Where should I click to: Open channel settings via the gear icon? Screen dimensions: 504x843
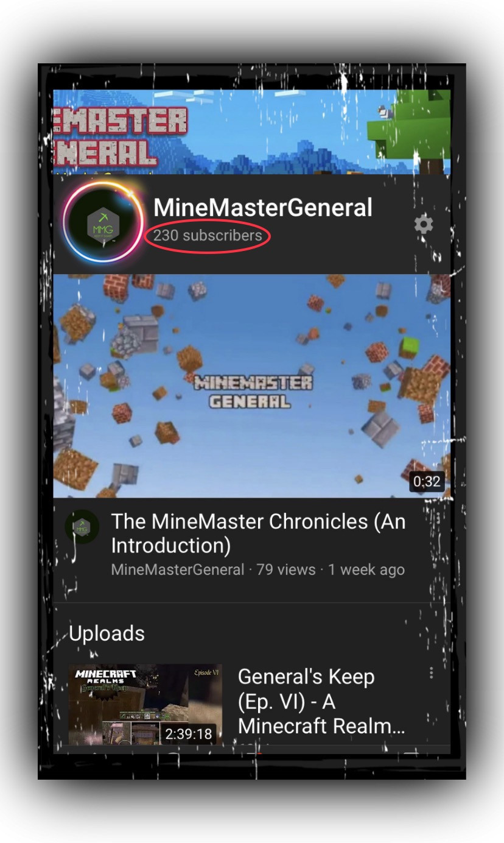click(424, 224)
